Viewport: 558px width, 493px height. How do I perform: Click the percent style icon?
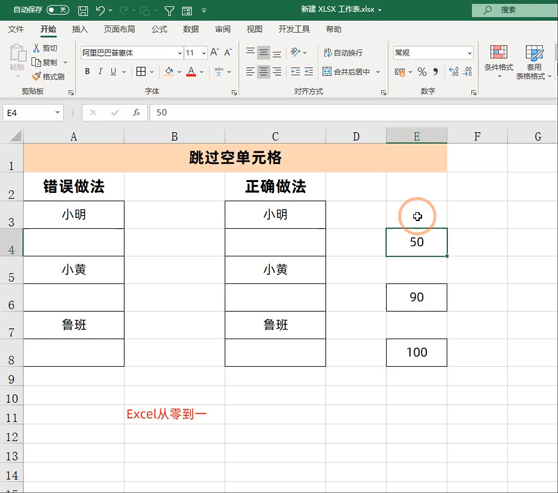click(x=422, y=72)
